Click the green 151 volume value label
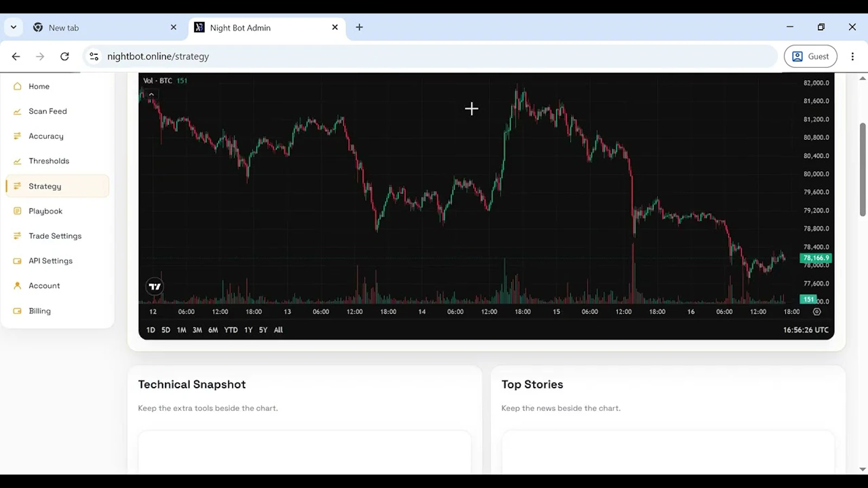 (x=182, y=81)
